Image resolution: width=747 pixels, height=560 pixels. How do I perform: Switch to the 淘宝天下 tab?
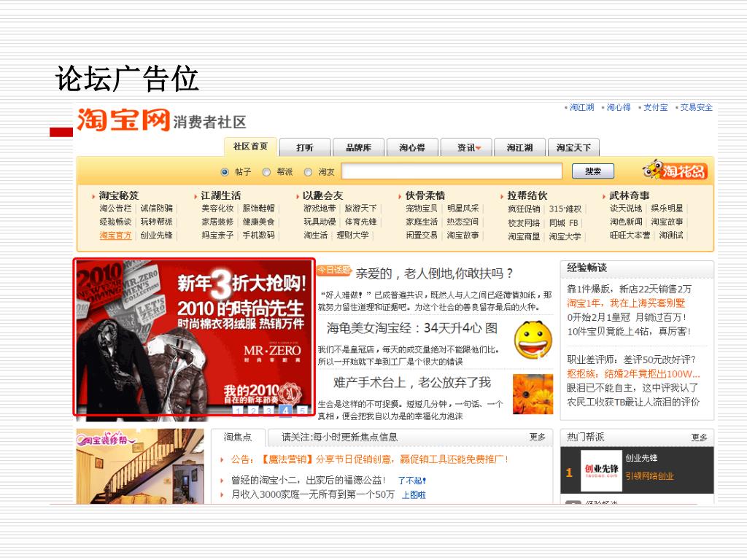click(573, 147)
